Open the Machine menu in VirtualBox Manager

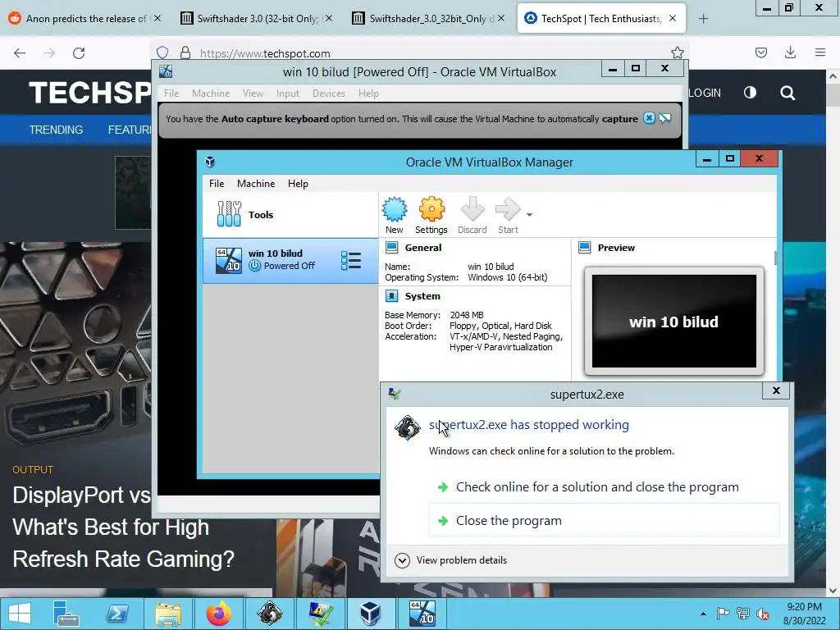[x=256, y=183]
